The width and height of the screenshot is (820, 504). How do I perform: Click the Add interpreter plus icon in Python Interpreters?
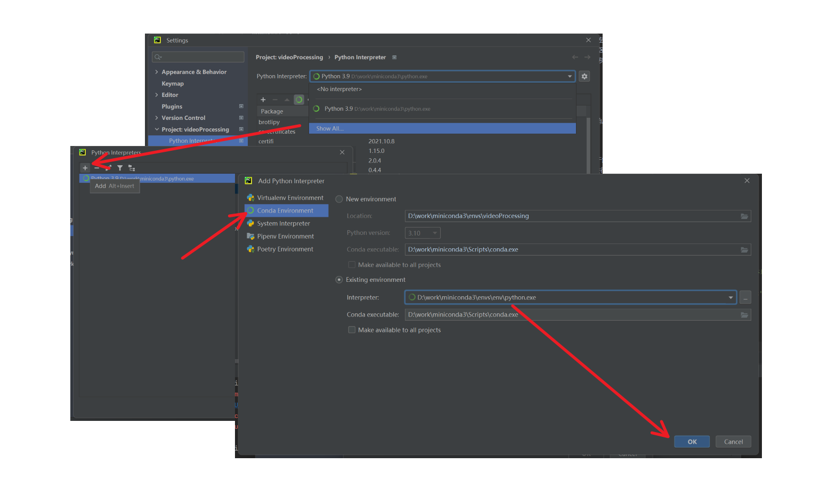pos(85,168)
